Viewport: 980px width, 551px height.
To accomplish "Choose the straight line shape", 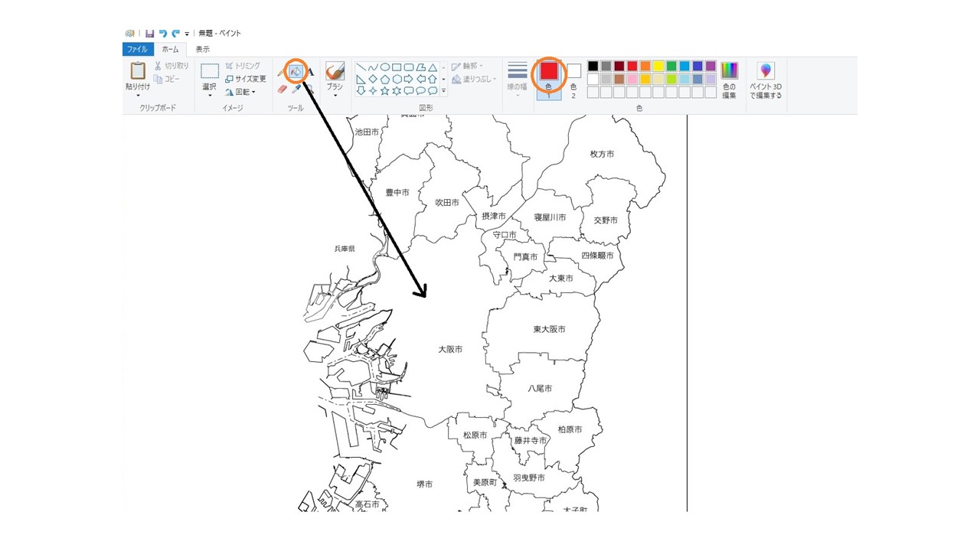I will (361, 67).
